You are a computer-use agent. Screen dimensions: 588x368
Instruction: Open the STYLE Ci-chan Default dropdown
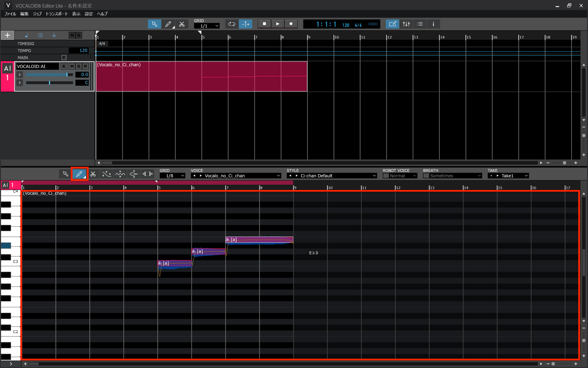332,175
